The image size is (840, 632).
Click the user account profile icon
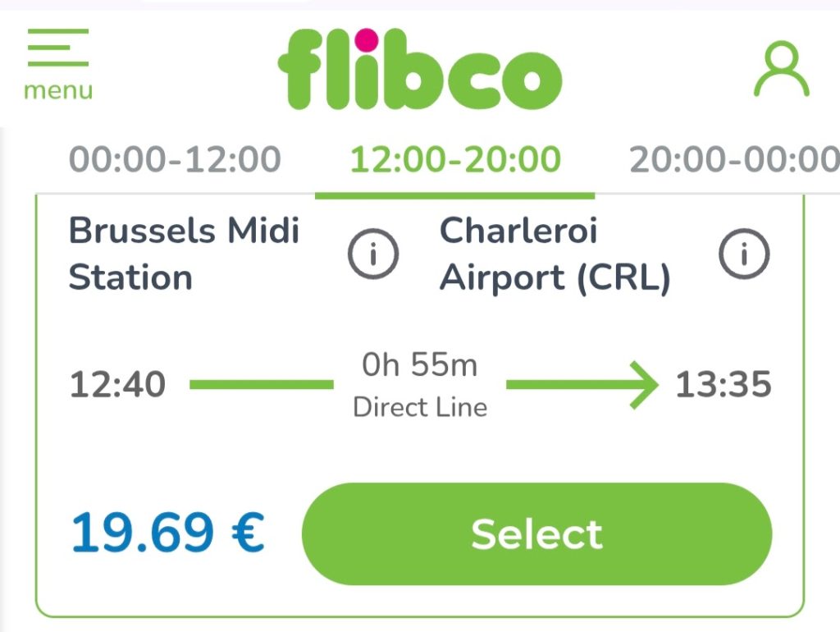pos(781,71)
